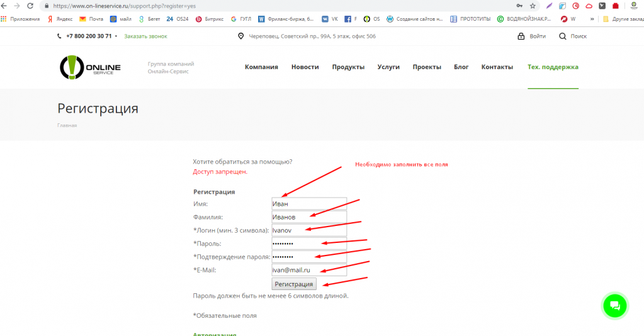Click the Имя input field
This screenshot has width=644, height=336.
point(309,204)
